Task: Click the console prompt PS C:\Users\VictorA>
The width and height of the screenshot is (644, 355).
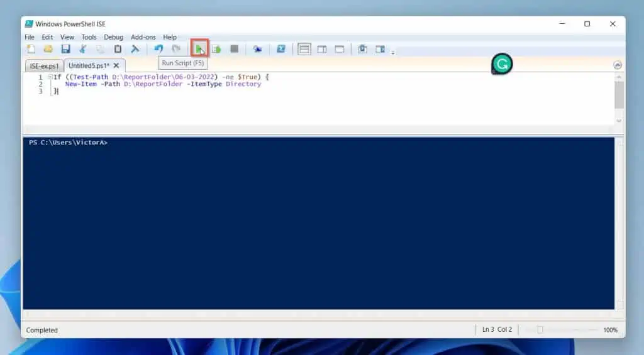Action: tap(68, 143)
